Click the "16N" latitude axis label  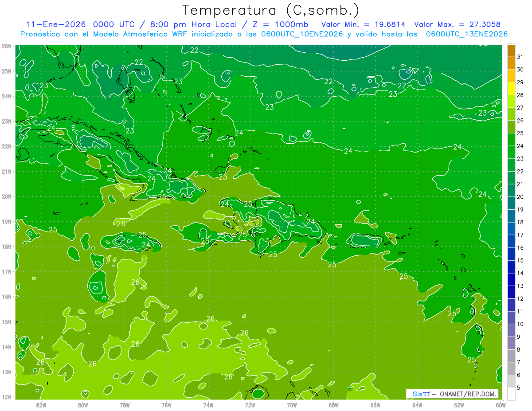pyautogui.click(x=6, y=297)
